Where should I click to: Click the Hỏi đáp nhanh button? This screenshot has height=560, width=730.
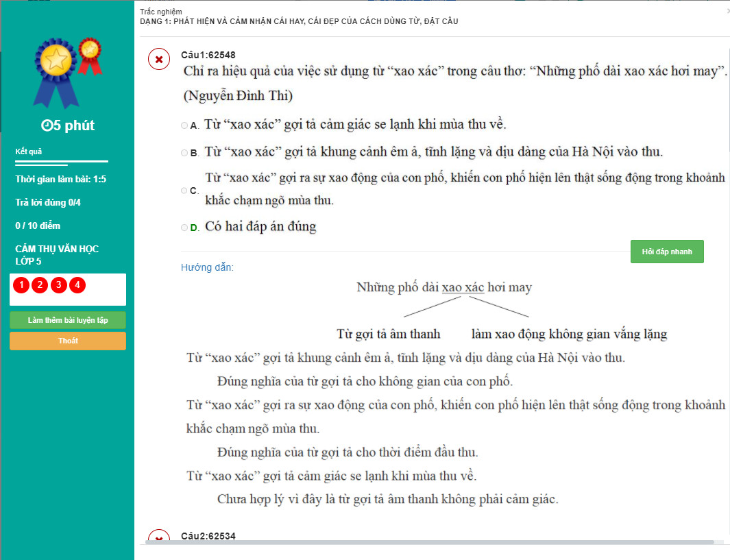[667, 252]
